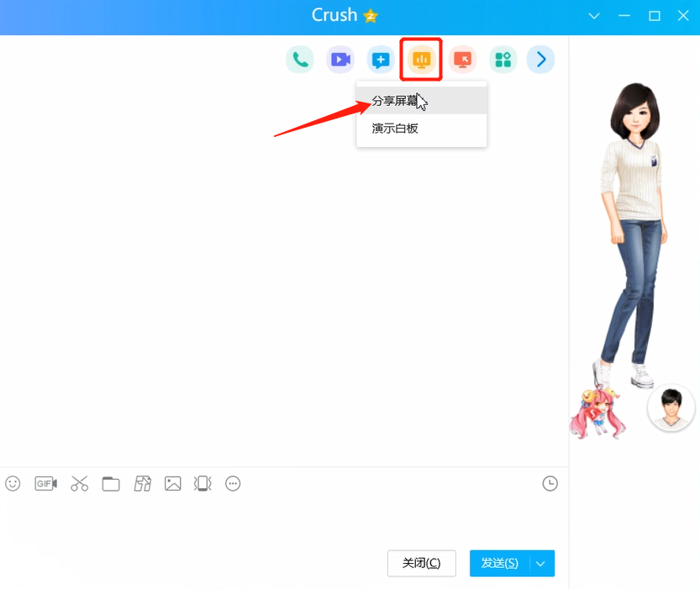
Task: Click the 关闭(C) close button
Action: 421,563
